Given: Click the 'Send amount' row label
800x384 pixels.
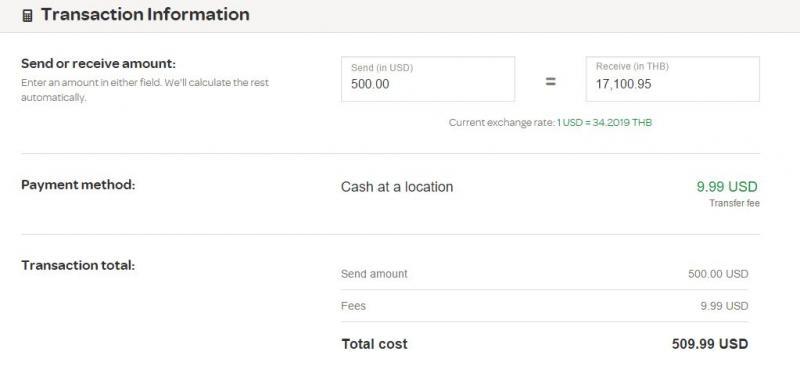Looking at the screenshot, I should pyautogui.click(x=374, y=274).
